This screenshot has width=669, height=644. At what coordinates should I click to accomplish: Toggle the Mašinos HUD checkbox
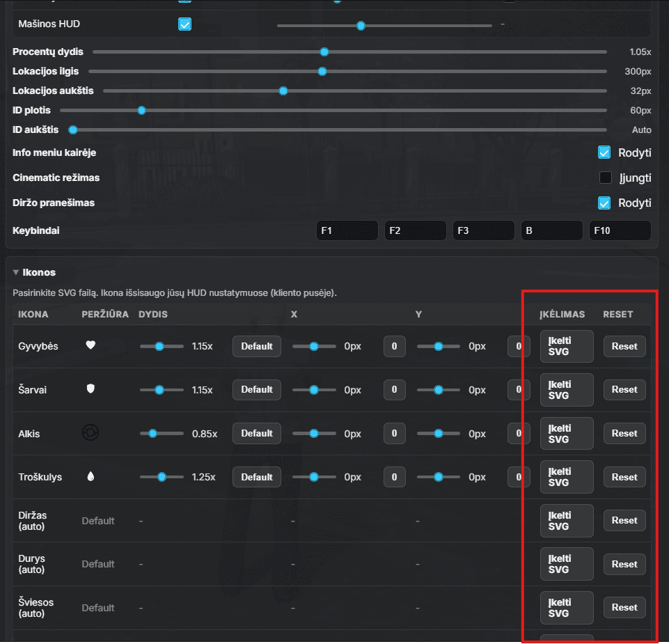point(184,24)
